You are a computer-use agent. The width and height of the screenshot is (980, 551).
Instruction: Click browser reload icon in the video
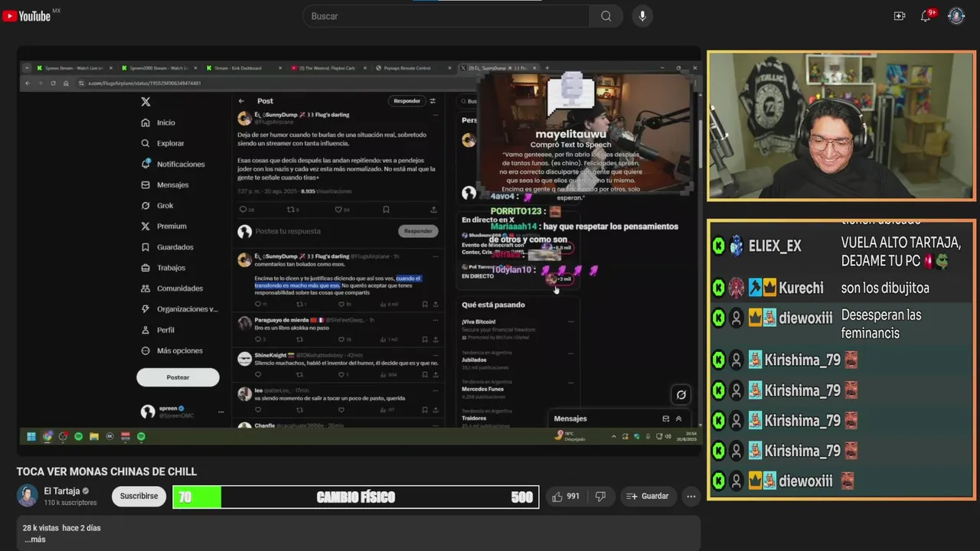tap(53, 83)
